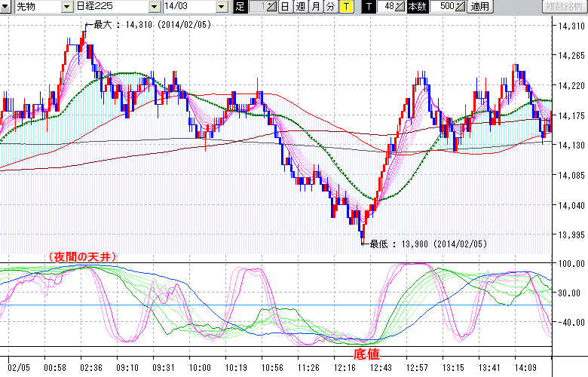
Task: Switch to 週 weekly timeframe
Action: (300, 7)
